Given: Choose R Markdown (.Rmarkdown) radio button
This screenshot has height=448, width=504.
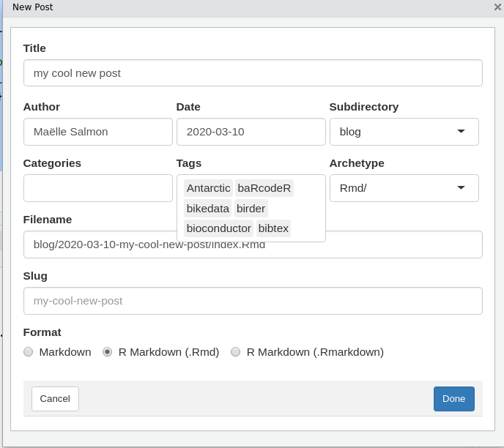Looking at the screenshot, I should pyautogui.click(x=236, y=352).
